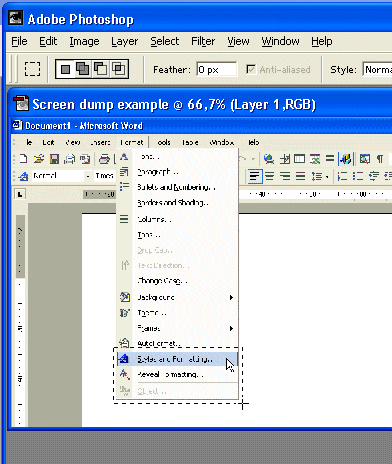This screenshot has height=464, width=392.
Task: Open the Line Spacing dropdown arrow
Action: pyautogui.click(x=327, y=177)
